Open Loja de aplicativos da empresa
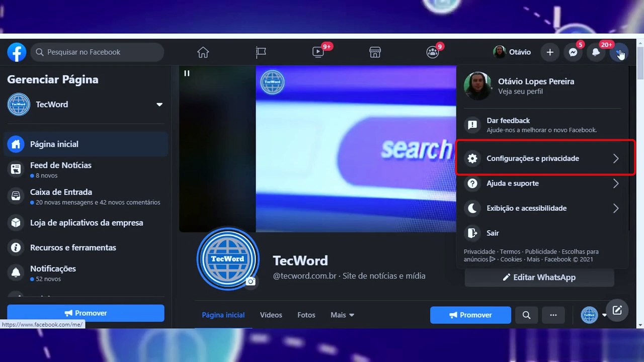This screenshot has height=362, width=644. (87, 223)
